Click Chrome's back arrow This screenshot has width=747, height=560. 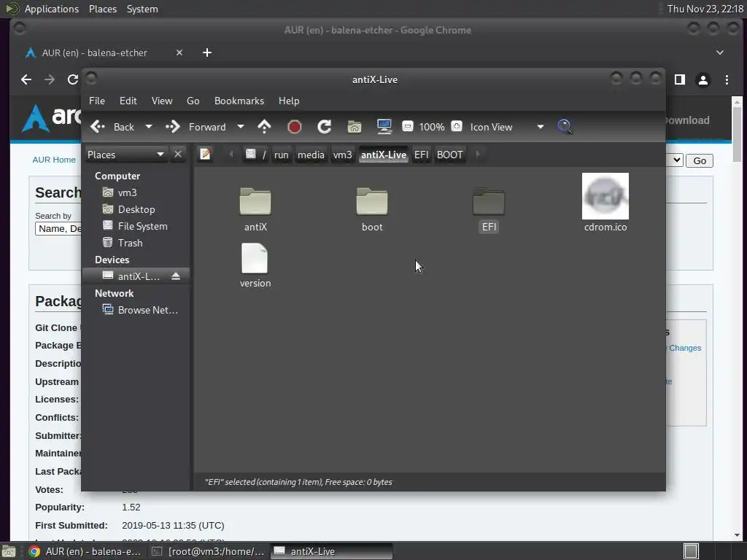26,79
